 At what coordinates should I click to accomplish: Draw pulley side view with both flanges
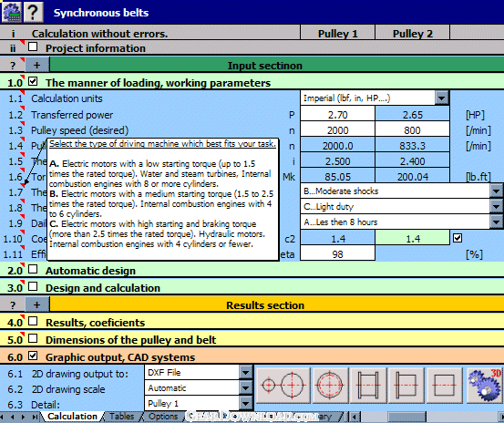368,385
